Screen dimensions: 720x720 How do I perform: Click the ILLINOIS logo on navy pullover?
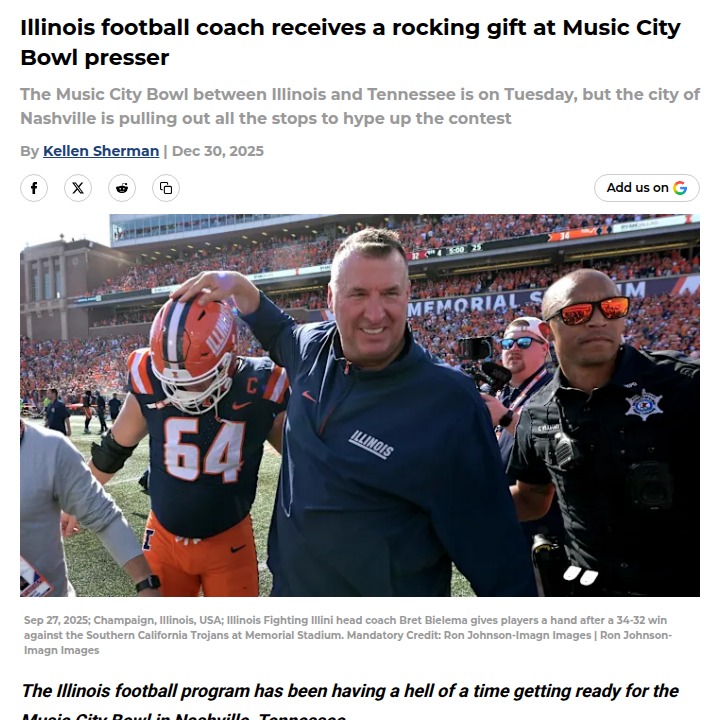(x=371, y=444)
